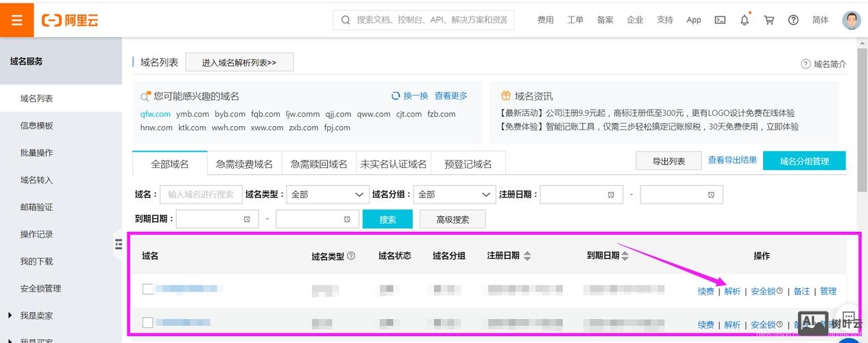Image resolution: width=868 pixels, height=343 pixels.
Task: Click the notification bell icon
Action: pos(745,20)
